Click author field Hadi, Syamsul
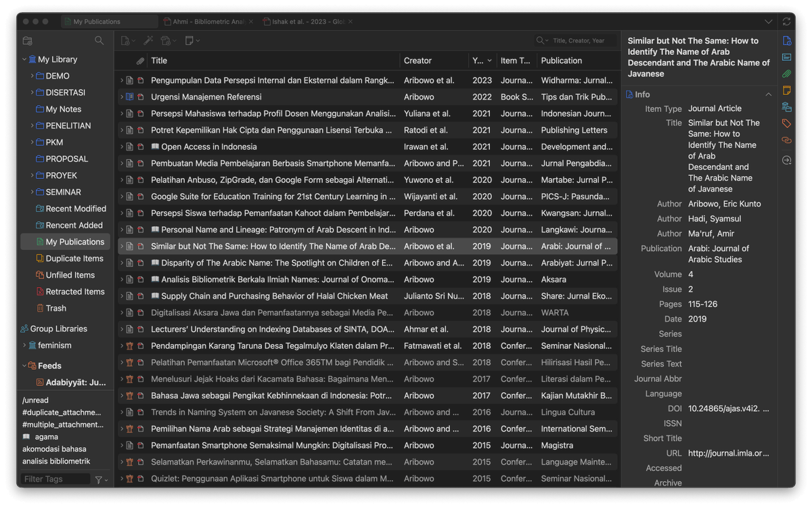This screenshot has width=812, height=508. coord(715,219)
